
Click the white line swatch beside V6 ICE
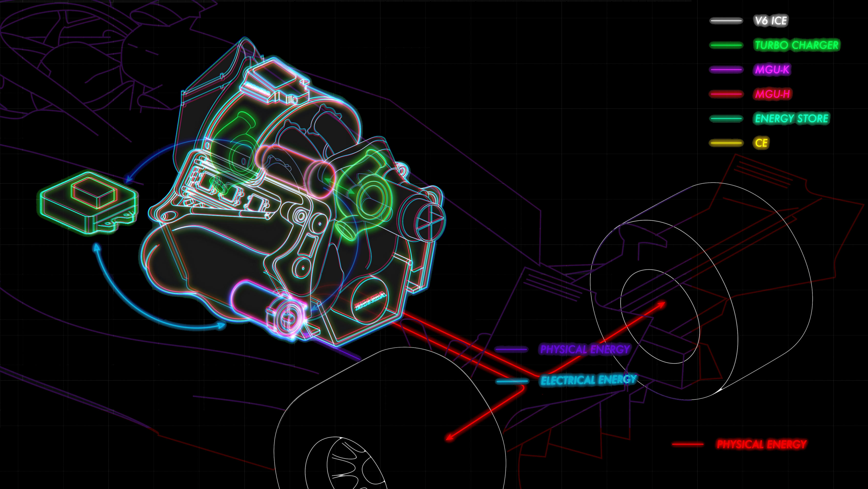(726, 21)
